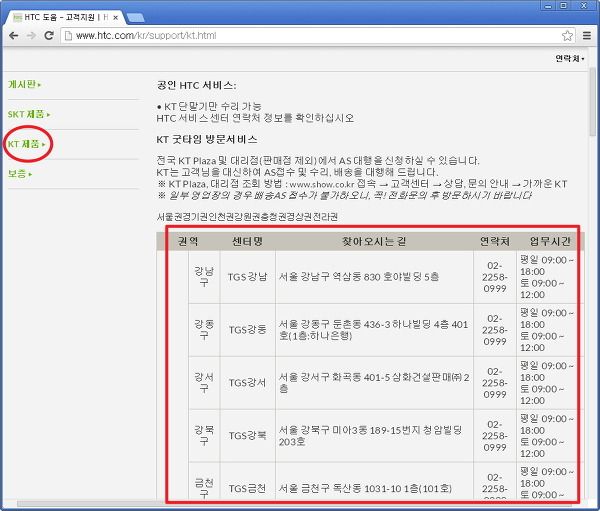
Task: Select the 강북구 region cell
Action: click(x=204, y=436)
